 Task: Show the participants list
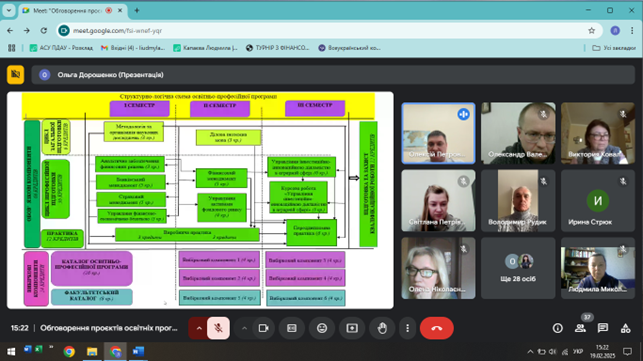(580, 328)
